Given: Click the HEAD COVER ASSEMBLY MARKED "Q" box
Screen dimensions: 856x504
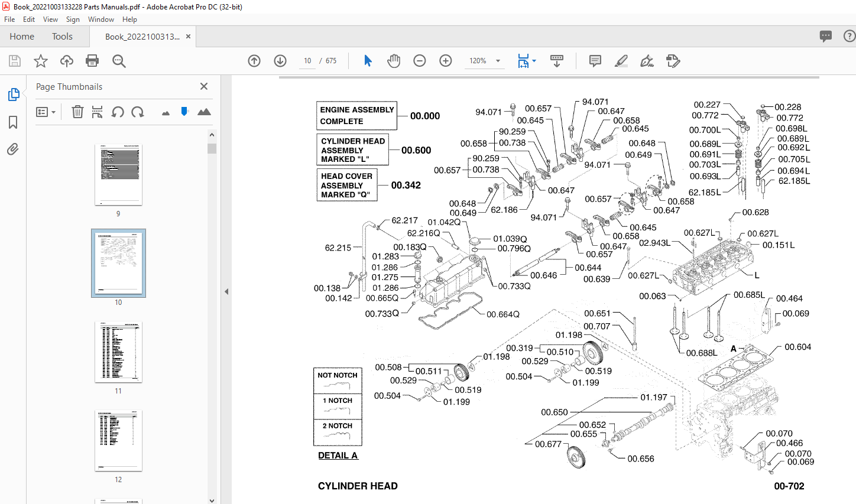Looking at the screenshot, I should 346,185.
